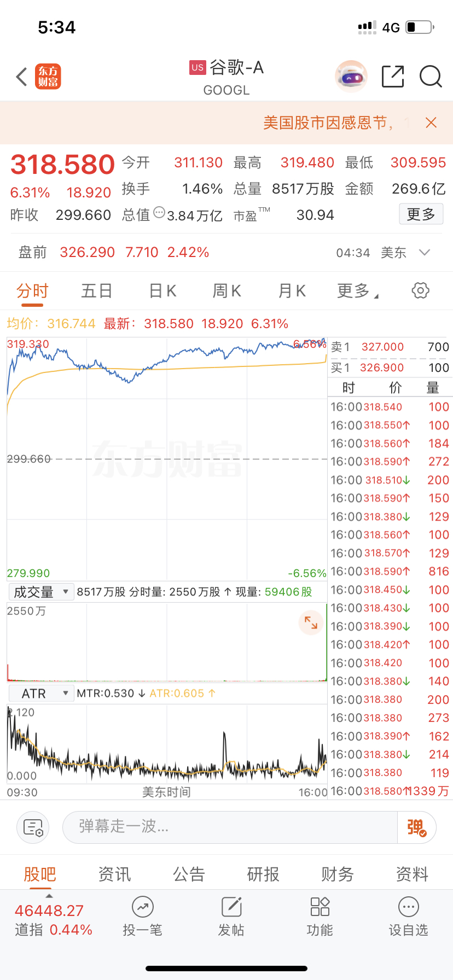Viewport: 453px width, 980px height.
Task: Open the ATR indicator dropdown
Action: 41,693
